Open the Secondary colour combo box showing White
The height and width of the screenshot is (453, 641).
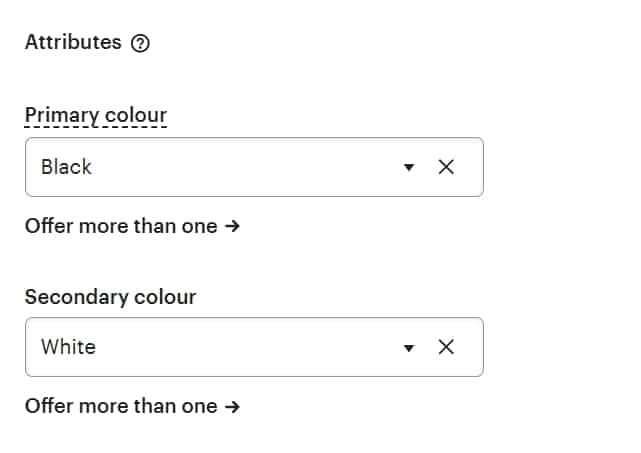(x=254, y=347)
